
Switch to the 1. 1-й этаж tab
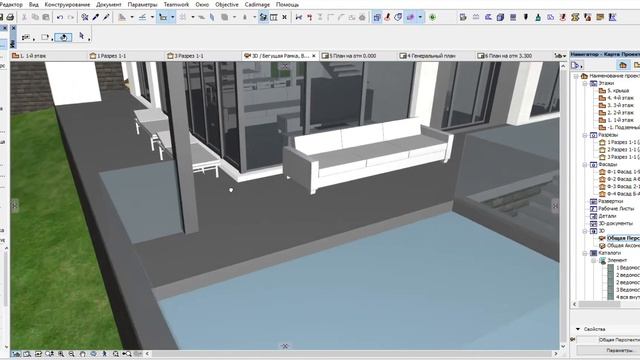click(x=49, y=56)
